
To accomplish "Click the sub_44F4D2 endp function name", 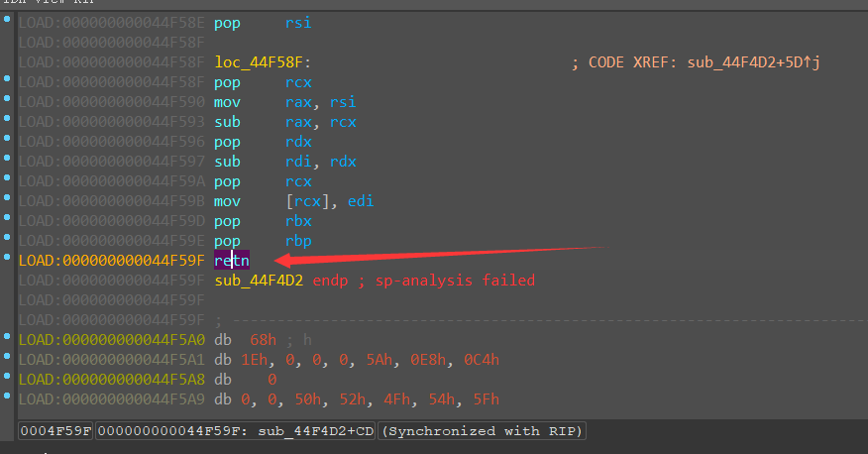I will [259, 281].
